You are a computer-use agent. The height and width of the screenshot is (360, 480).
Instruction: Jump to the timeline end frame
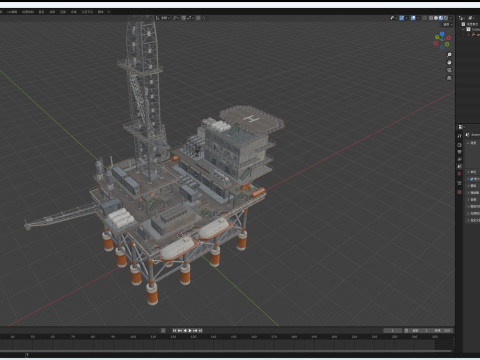pyautogui.click(x=200, y=331)
